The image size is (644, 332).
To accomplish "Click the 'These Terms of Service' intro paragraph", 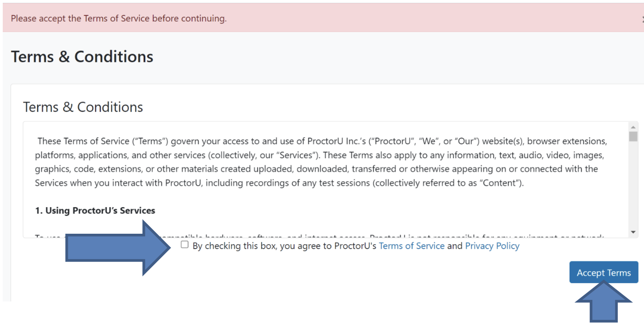I will [x=320, y=141].
